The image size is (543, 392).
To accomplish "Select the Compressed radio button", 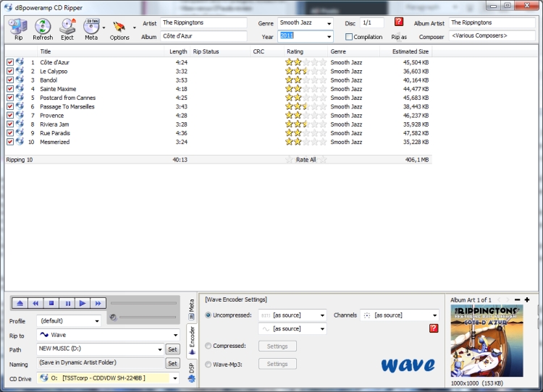I will point(208,346).
